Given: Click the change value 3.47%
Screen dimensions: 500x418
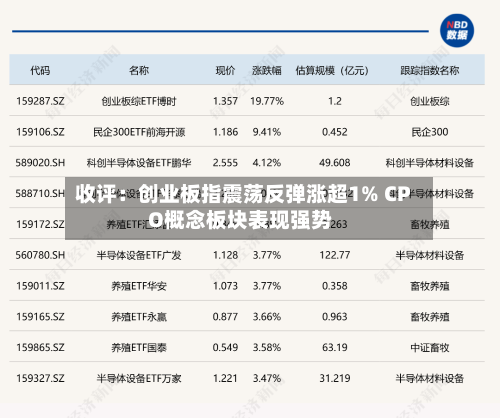Looking at the screenshot, I should [267, 378].
